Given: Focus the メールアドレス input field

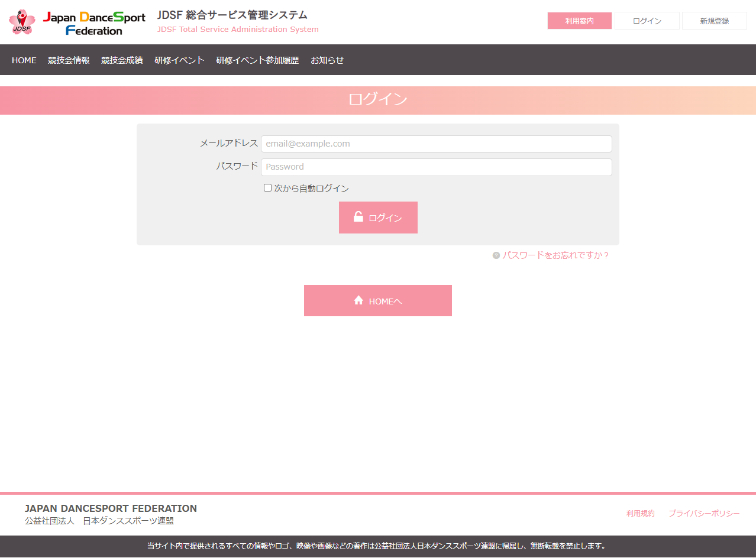Looking at the screenshot, I should click(x=436, y=144).
